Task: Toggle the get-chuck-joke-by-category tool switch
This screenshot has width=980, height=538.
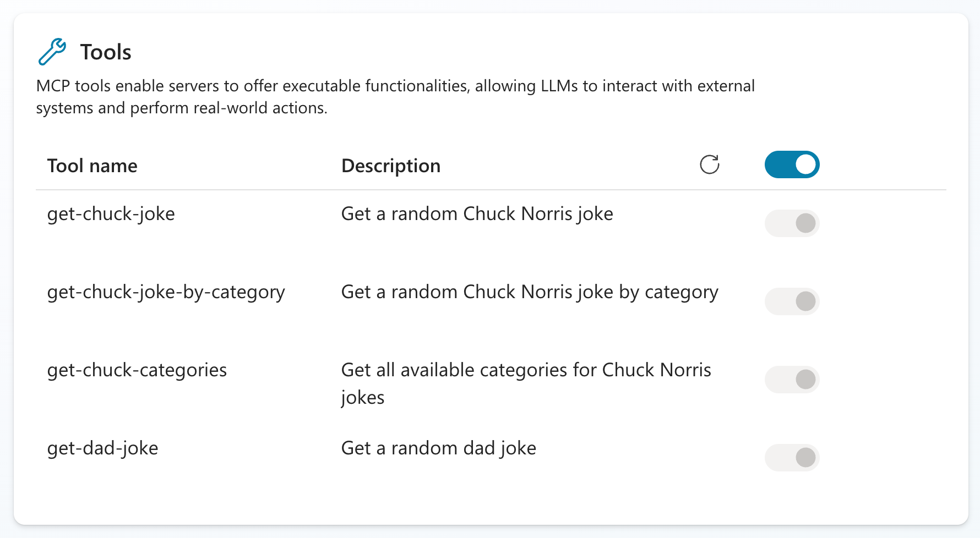Action: tap(792, 301)
